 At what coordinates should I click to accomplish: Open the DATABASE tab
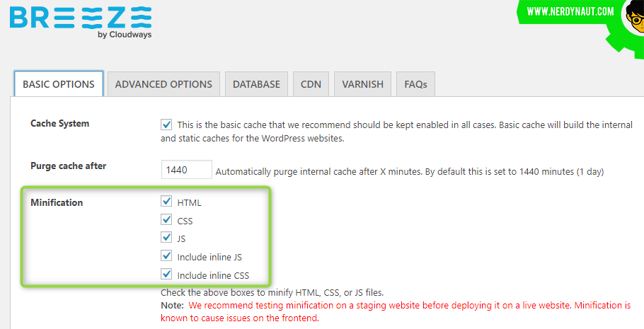(256, 84)
